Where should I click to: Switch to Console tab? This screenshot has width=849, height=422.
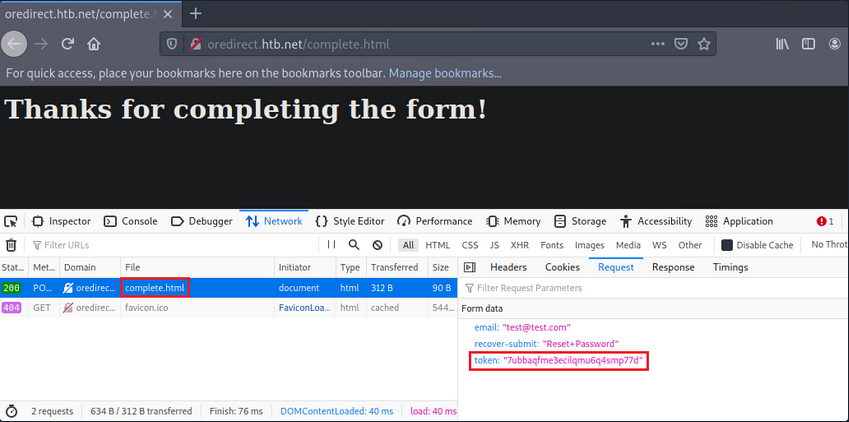(130, 222)
